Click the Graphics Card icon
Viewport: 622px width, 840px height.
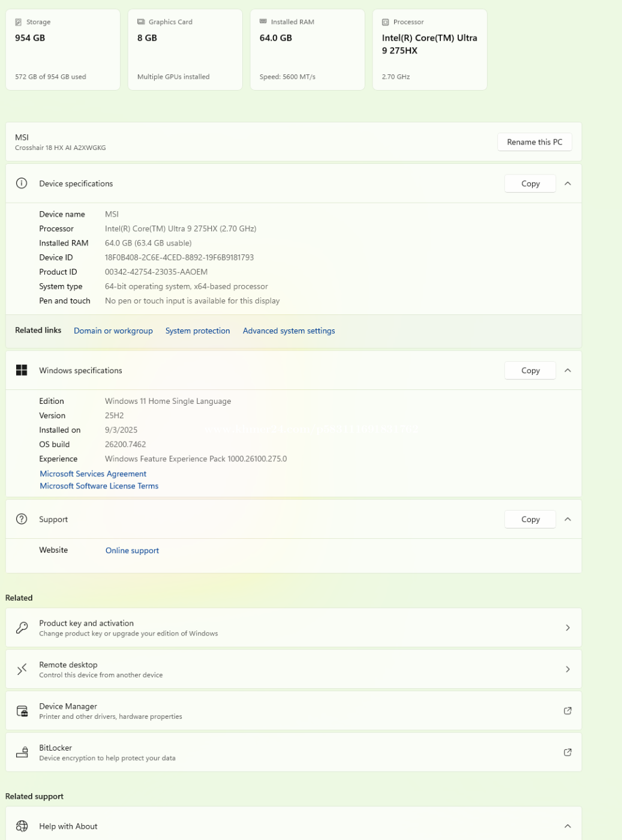(141, 22)
